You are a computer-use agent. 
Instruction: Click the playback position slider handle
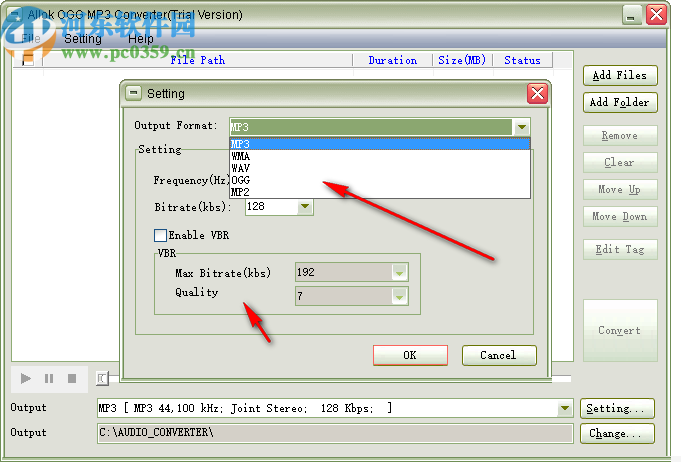coord(102,379)
